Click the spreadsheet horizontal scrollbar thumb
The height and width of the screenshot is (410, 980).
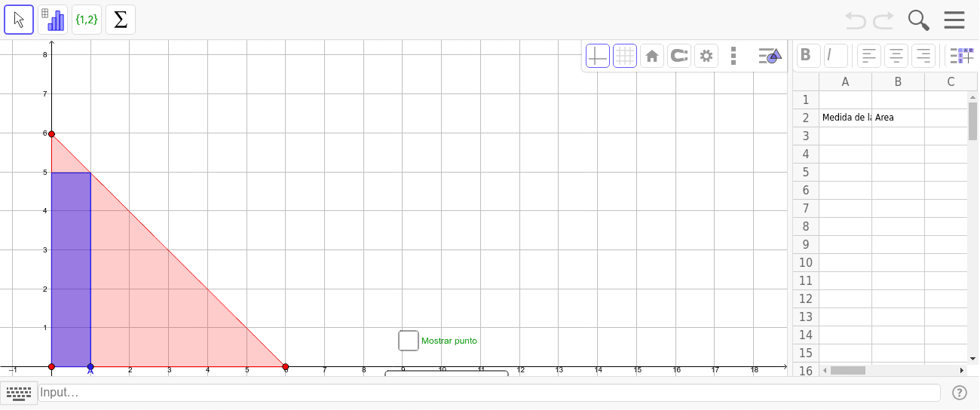(848, 371)
